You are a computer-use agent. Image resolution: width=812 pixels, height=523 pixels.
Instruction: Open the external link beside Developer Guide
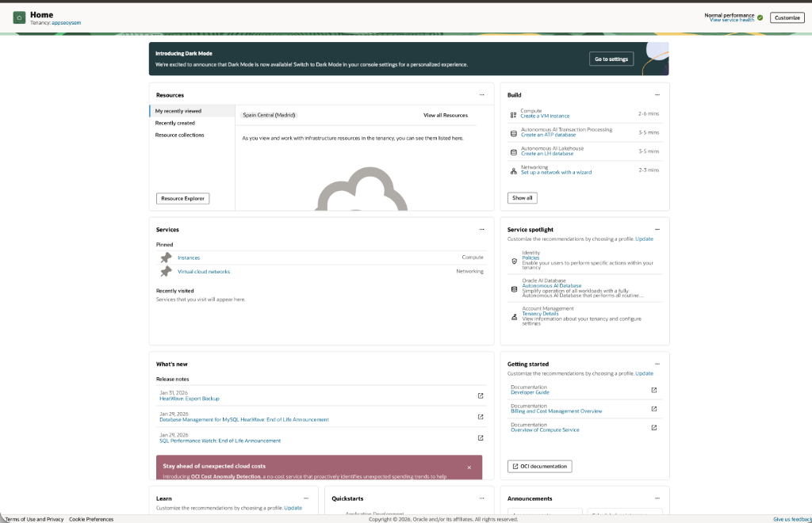(653, 390)
